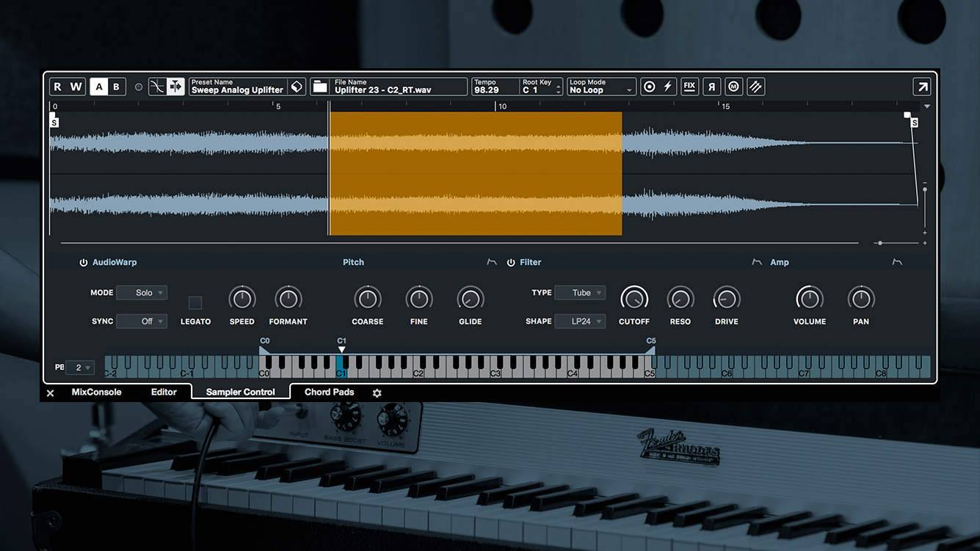Open the file folder icon beside File Name

[320, 87]
